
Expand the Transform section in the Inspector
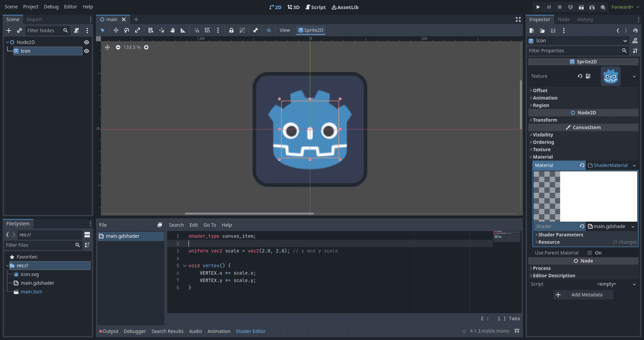click(x=544, y=120)
